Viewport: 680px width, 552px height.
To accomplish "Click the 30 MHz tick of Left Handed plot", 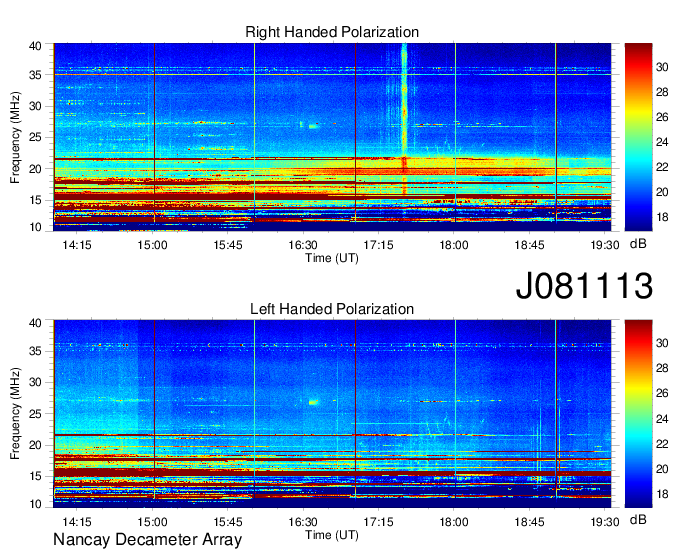I will click(x=35, y=382).
